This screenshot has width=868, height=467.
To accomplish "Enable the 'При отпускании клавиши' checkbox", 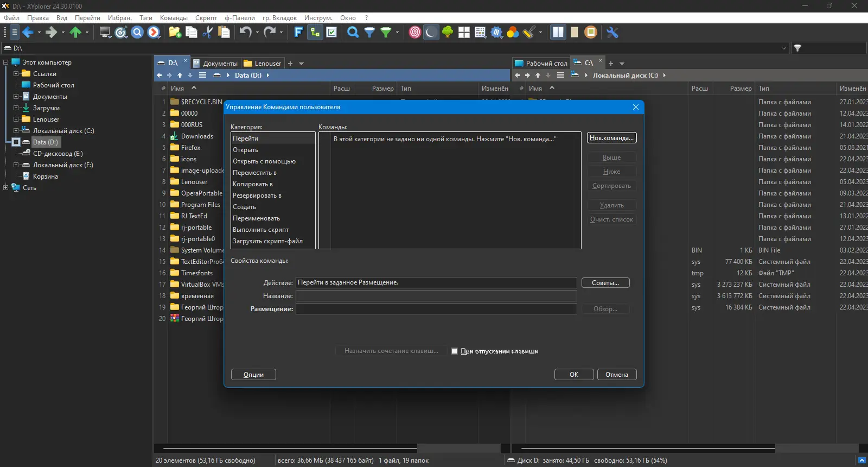I will coord(455,351).
